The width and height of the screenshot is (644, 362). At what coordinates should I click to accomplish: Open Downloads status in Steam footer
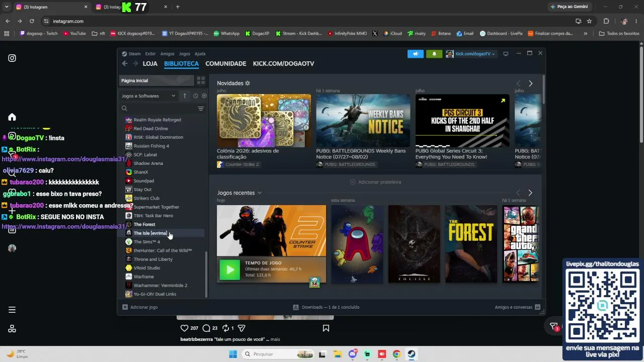pyautogui.click(x=326, y=307)
